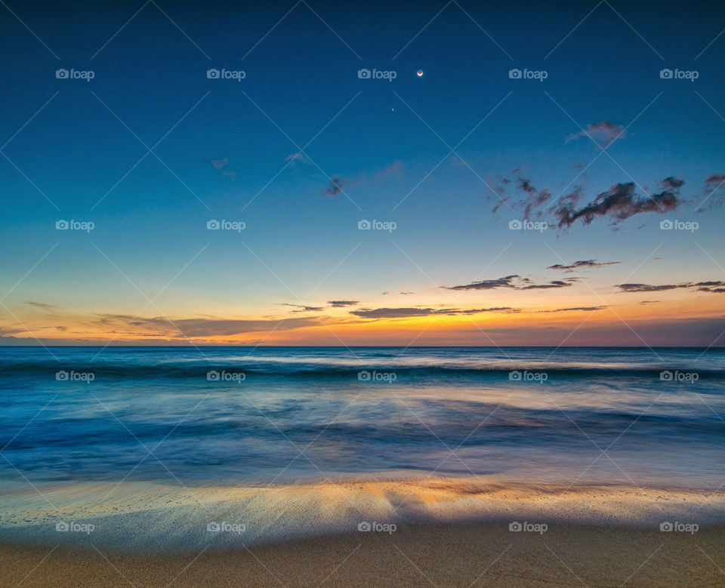
Task: Click the foap watermark over the left-side waves
Action: 75,376
